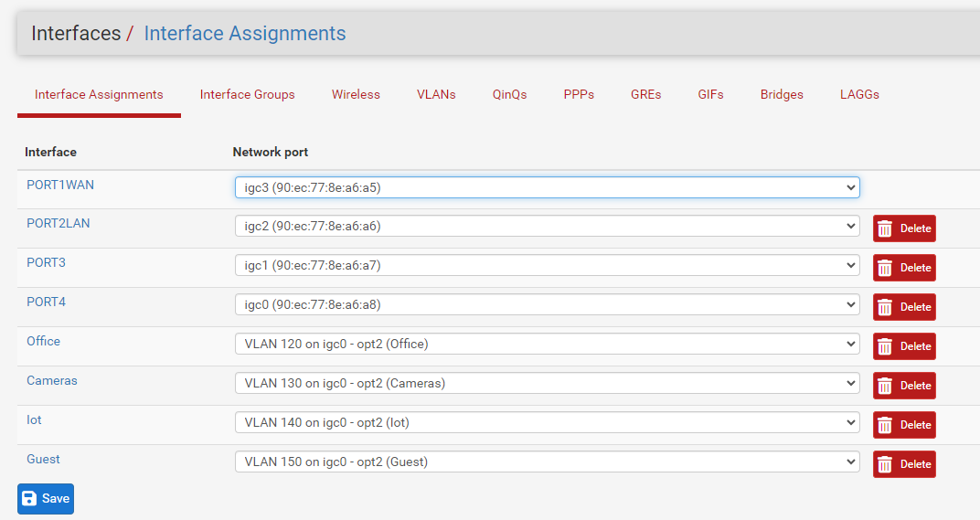The image size is (980, 520).
Task: Click trash icon in Cameras row
Action: pos(884,387)
